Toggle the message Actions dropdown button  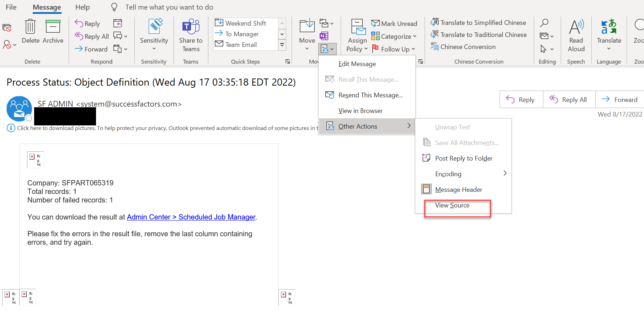click(327, 49)
